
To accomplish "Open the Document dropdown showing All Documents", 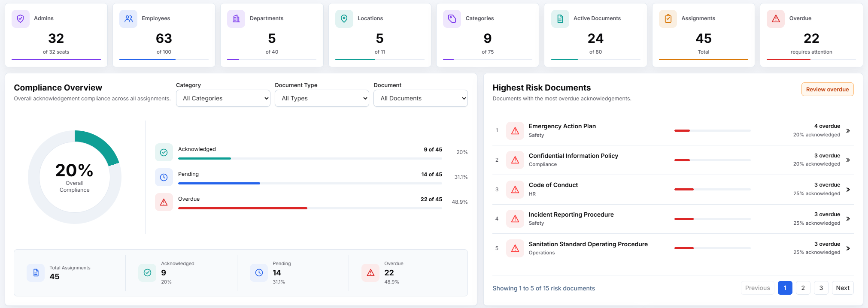I will [421, 98].
